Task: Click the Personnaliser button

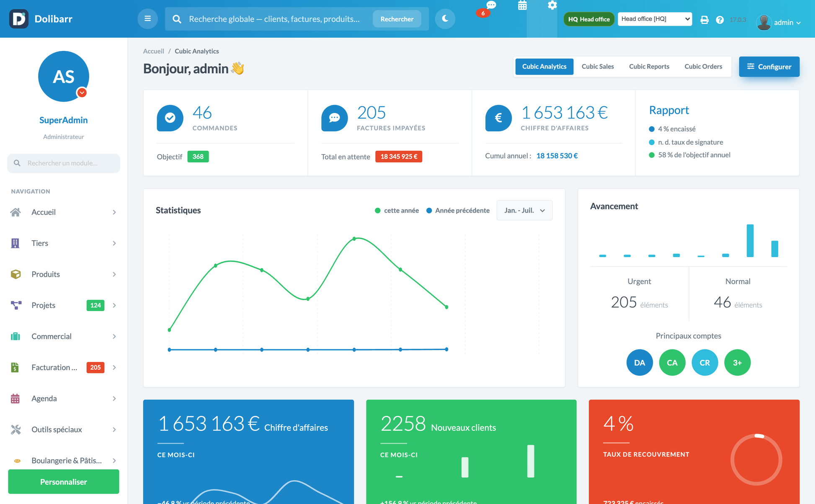Action: click(64, 482)
